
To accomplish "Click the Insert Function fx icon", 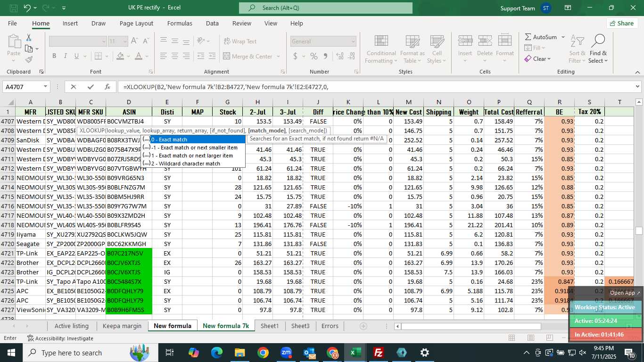I will tap(107, 87).
